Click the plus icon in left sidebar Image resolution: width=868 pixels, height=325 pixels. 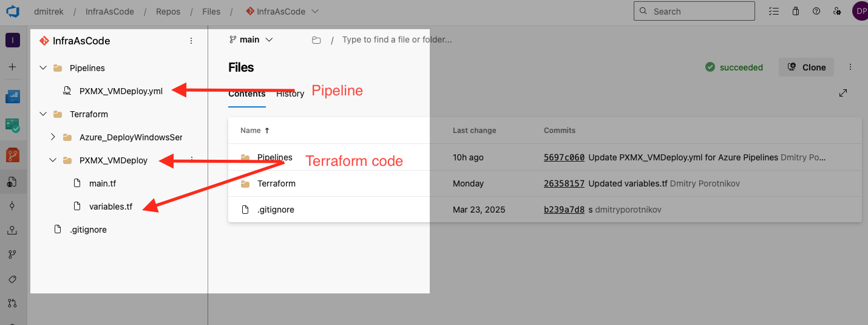point(13,67)
